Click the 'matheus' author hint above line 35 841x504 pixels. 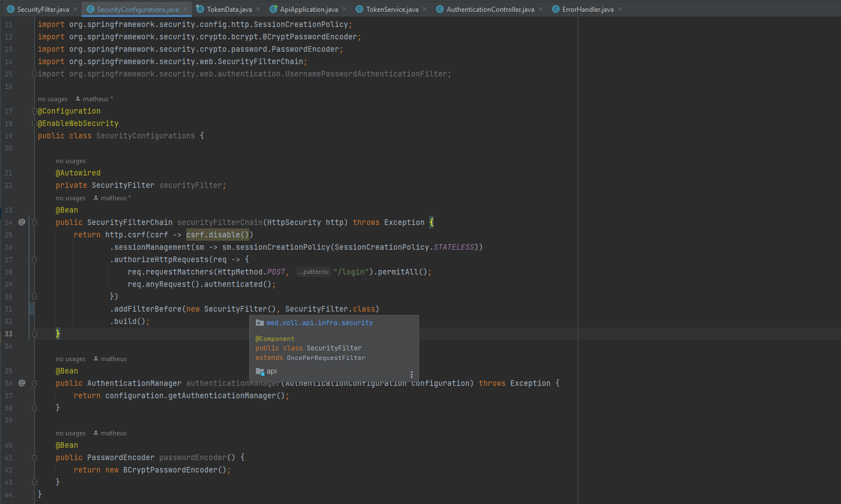click(114, 359)
